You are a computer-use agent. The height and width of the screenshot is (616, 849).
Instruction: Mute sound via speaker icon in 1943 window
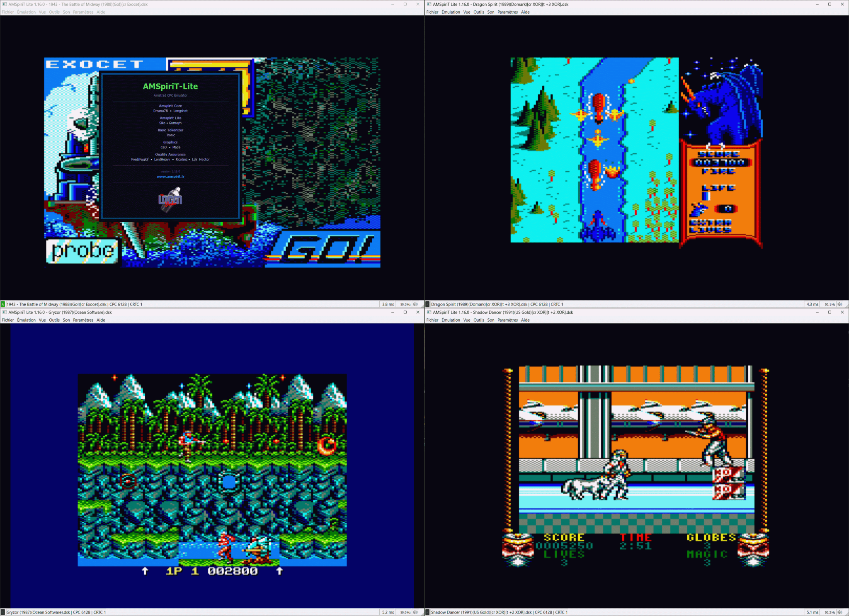415,304
